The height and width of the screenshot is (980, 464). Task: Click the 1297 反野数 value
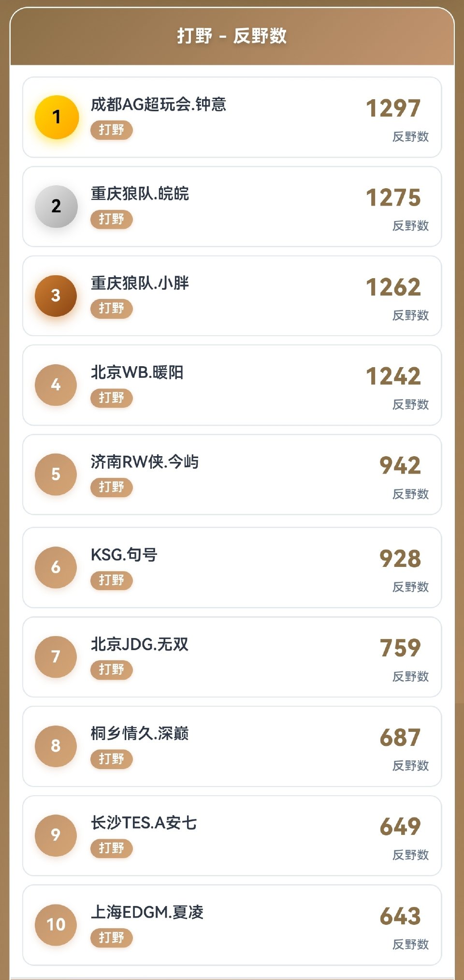tap(393, 108)
